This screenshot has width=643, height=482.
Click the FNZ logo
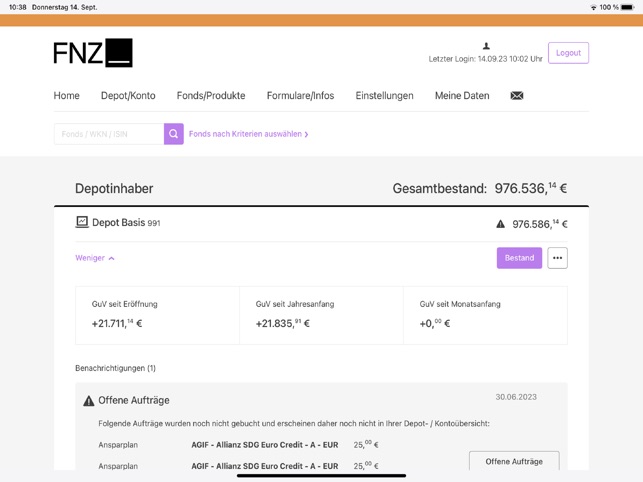(x=93, y=53)
